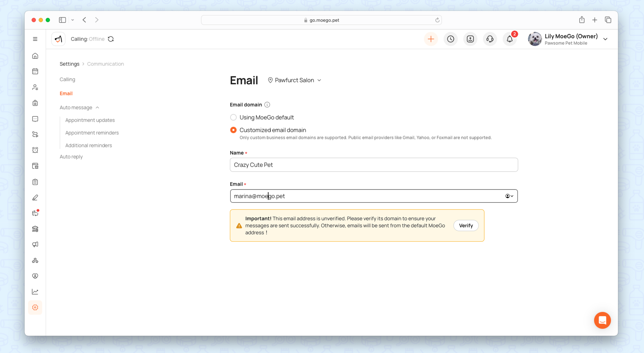644x353 pixels.
Task: Open the headset support icon
Action: (x=490, y=39)
